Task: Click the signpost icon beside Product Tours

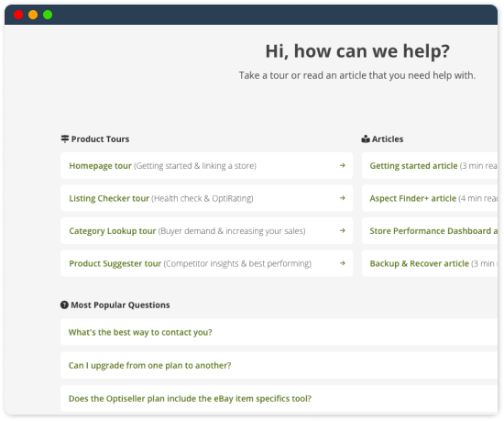Action: 65,138
